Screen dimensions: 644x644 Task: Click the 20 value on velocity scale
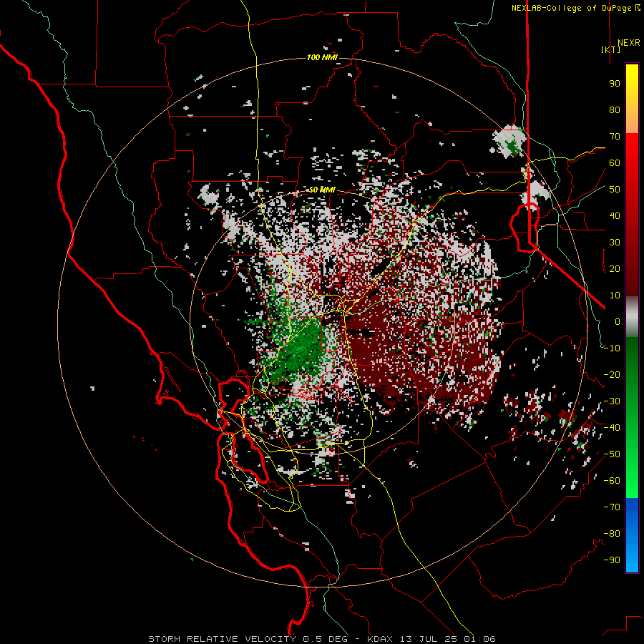point(615,268)
